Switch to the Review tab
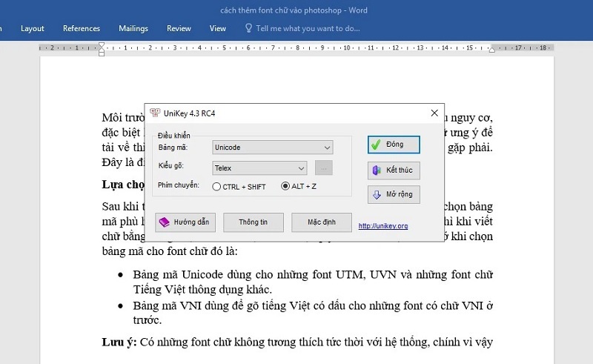 [x=179, y=28]
